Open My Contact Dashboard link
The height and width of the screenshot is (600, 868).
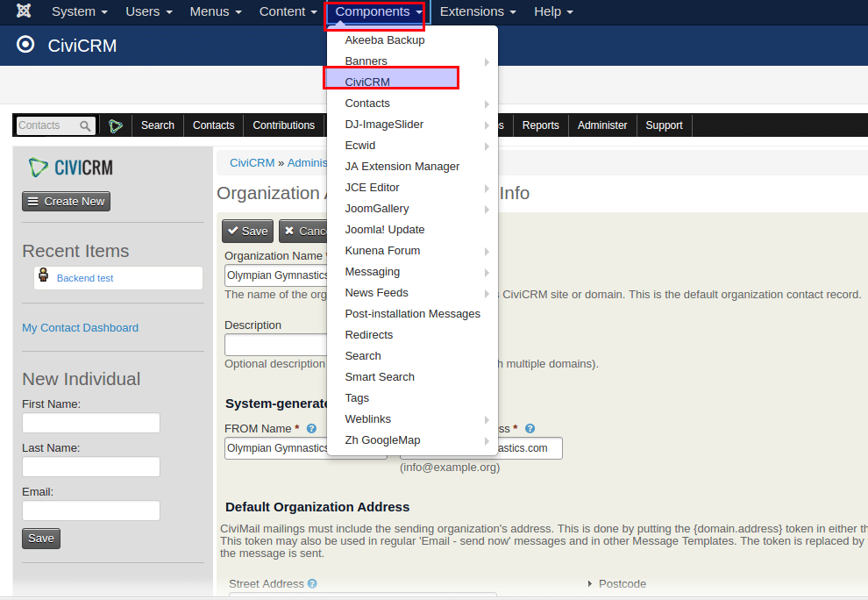(x=81, y=328)
